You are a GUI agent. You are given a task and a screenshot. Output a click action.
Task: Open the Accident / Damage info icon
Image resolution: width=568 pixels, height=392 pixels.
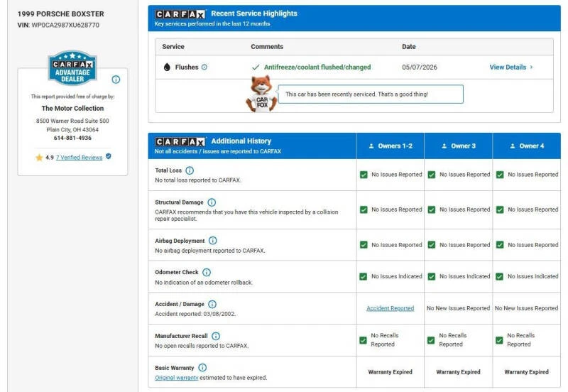(212, 304)
